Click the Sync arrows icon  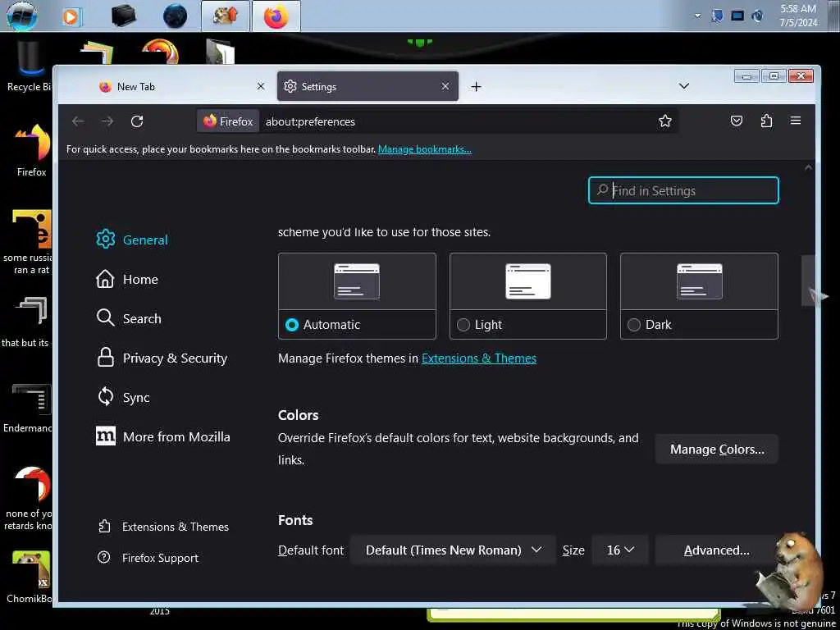click(x=106, y=397)
